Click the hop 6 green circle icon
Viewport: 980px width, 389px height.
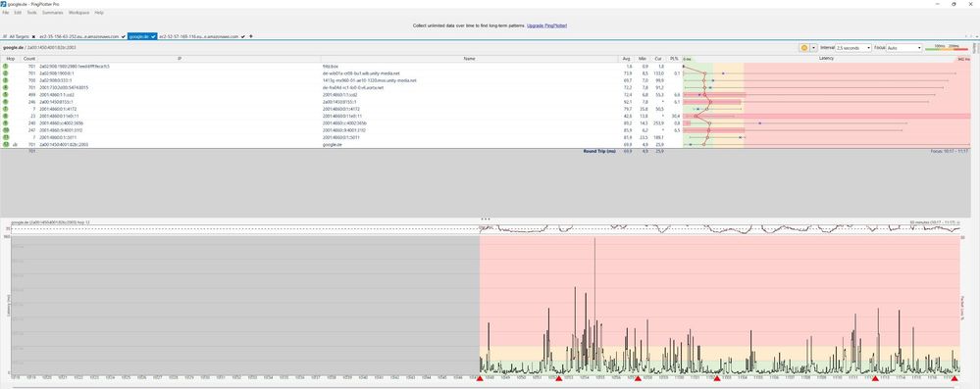(x=6, y=102)
